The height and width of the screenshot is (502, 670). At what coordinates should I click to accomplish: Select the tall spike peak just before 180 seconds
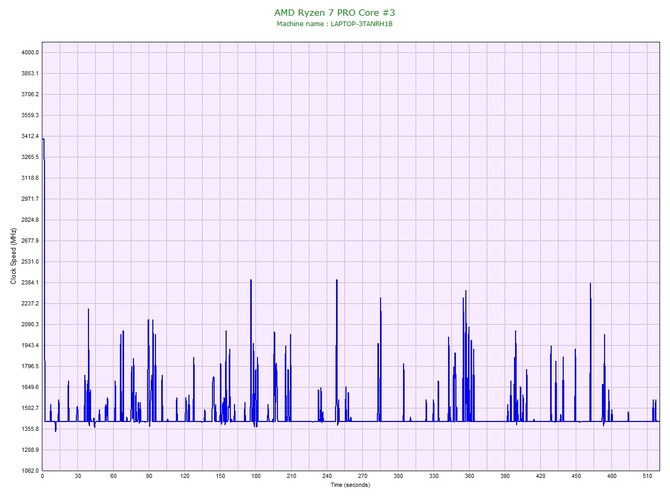[x=251, y=280]
